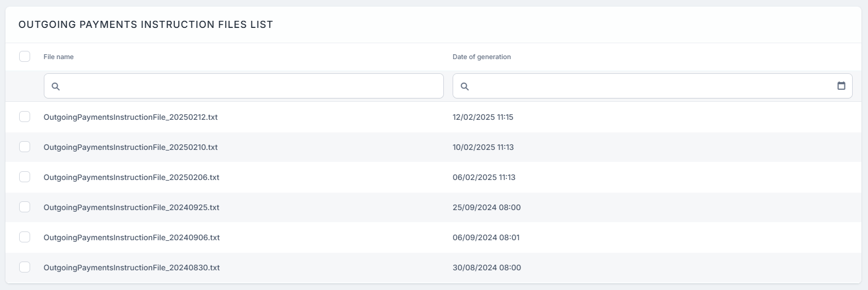The width and height of the screenshot is (868, 290).
Task: Check the box for file 20240830.txt
Action: [25, 267]
